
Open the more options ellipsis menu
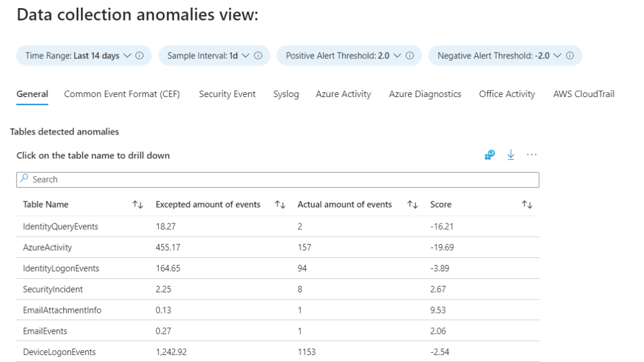point(530,154)
